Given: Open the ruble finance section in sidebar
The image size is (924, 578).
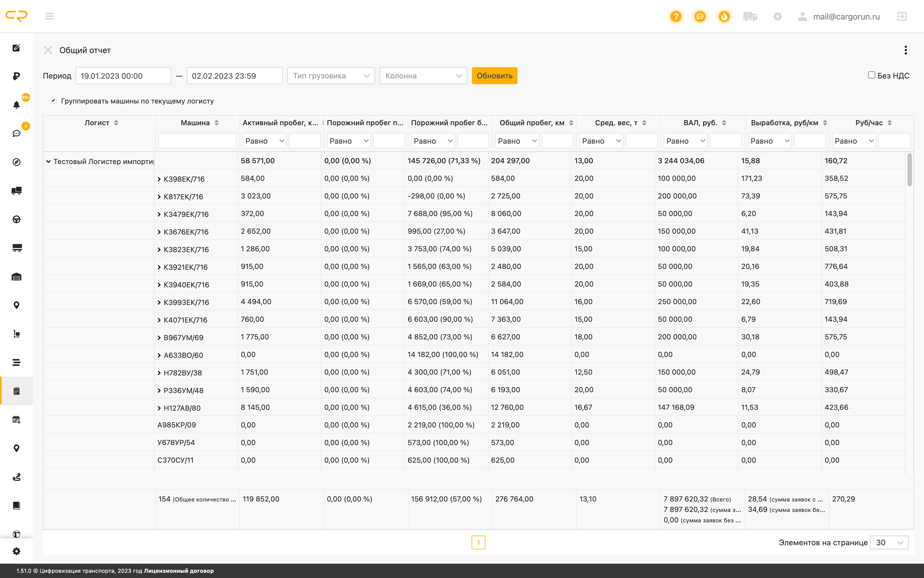Looking at the screenshot, I should 16,76.
